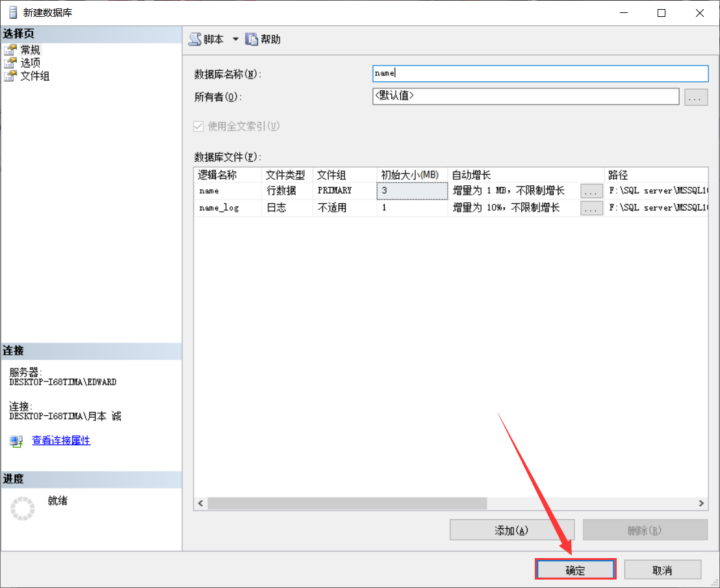The image size is (720, 588).
Task: Click the PRIMARY filegroup cell
Action: coord(344,191)
